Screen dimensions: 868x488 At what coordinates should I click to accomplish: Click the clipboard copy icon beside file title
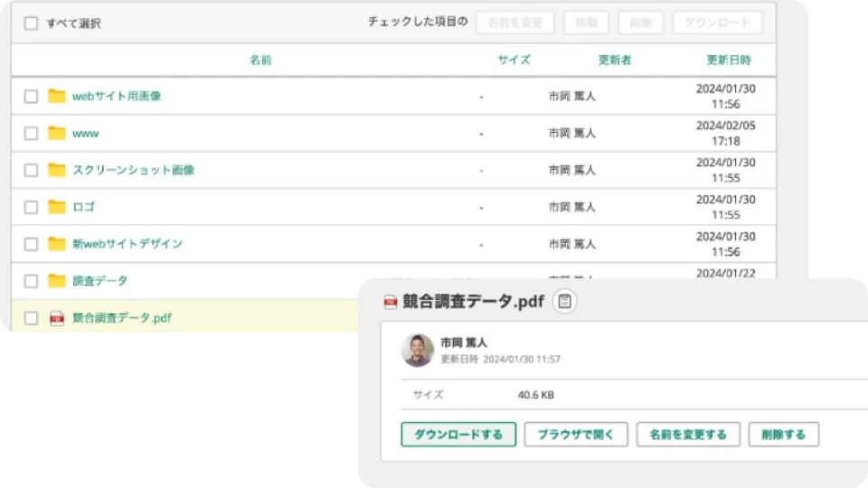coord(564,301)
